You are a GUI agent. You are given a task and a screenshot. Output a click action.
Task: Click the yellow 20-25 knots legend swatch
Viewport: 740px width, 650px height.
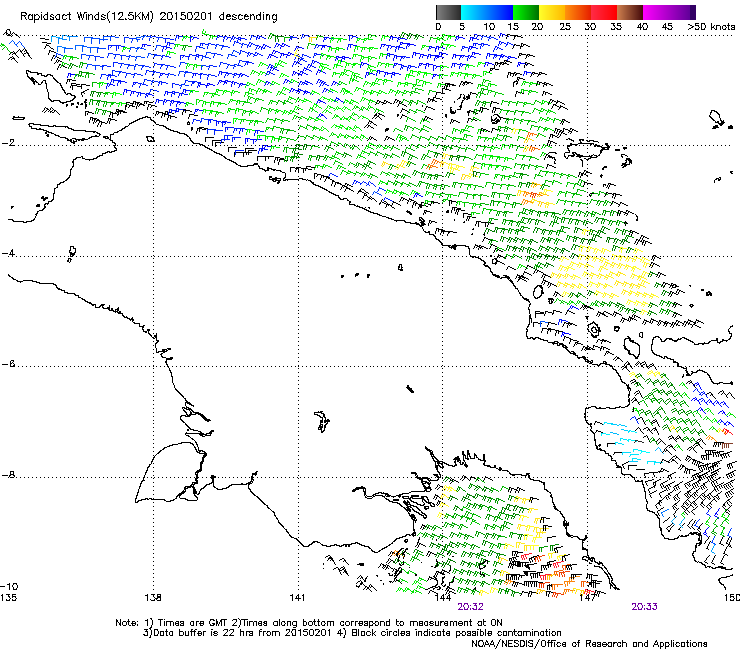552,12
